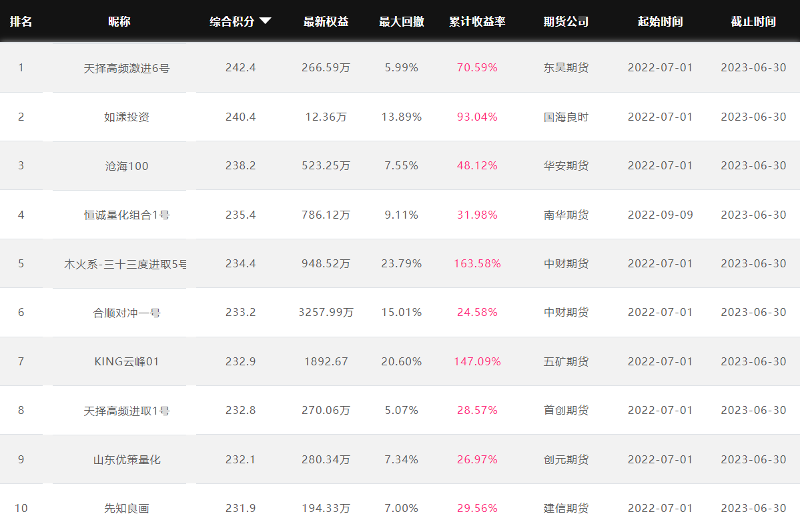Viewport: 800px width, 532px height.
Task: Open the 先知良画 account
Action: point(127,509)
